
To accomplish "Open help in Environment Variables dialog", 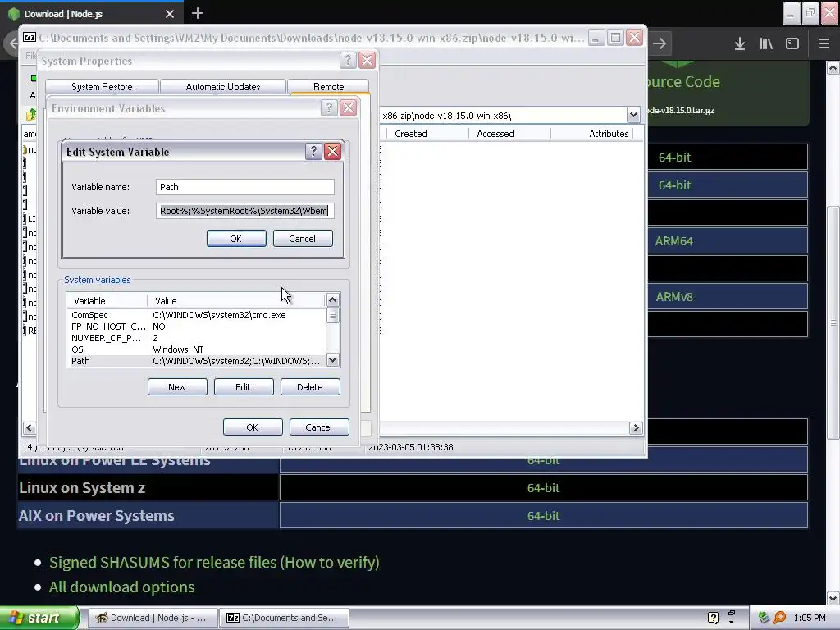I will [329, 108].
